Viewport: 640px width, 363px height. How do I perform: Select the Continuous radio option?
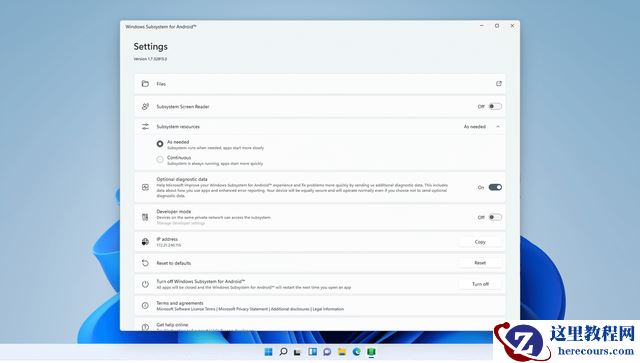(160, 159)
